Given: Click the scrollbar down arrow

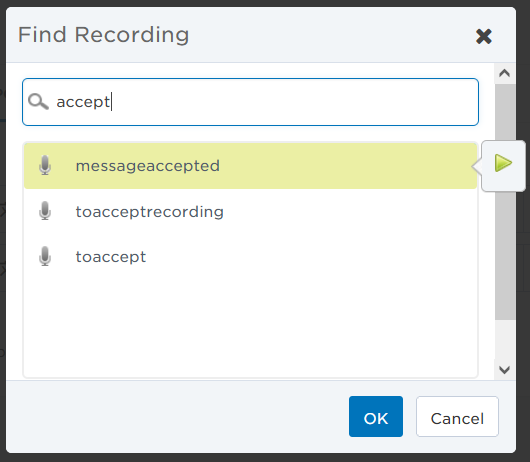Looking at the screenshot, I should pos(505,370).
